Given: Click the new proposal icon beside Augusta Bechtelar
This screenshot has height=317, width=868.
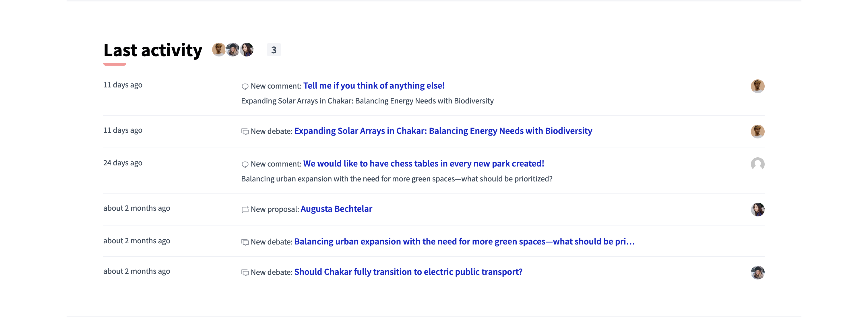Looking at the screenshot, I should pyautogui.click(x=245, y=209).
